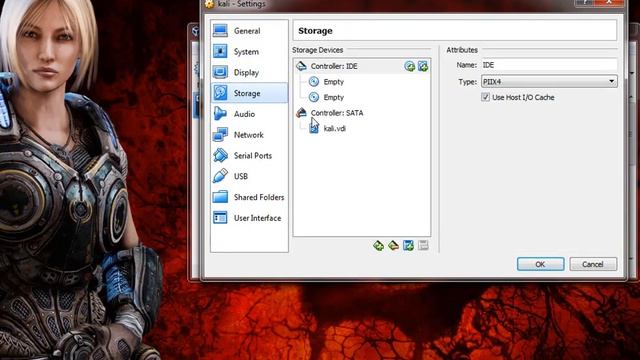The height and width of the screenshot is (360, 640).
Task: Add a new storage attachment
Action: tap(408, 245)
